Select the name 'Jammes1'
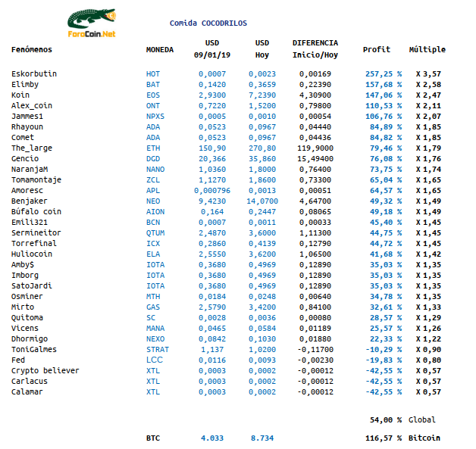Image resolution: width=476 pixels, height=449 pixels. (27, 117)
